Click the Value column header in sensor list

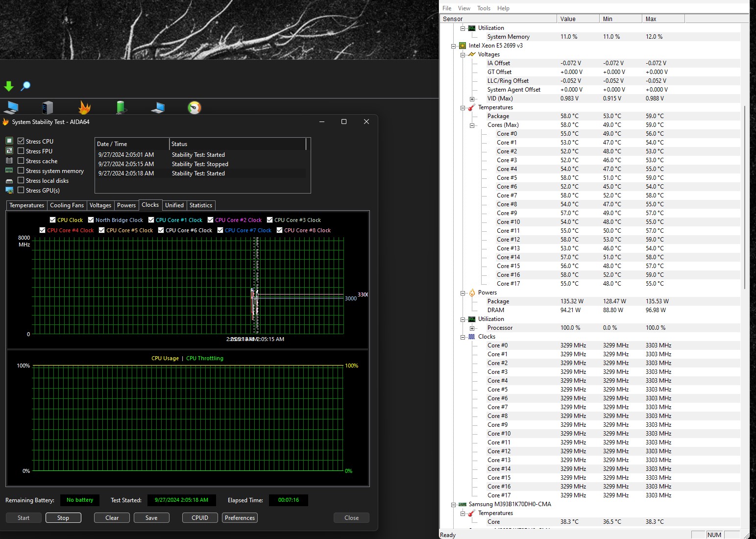pos(578,19)
